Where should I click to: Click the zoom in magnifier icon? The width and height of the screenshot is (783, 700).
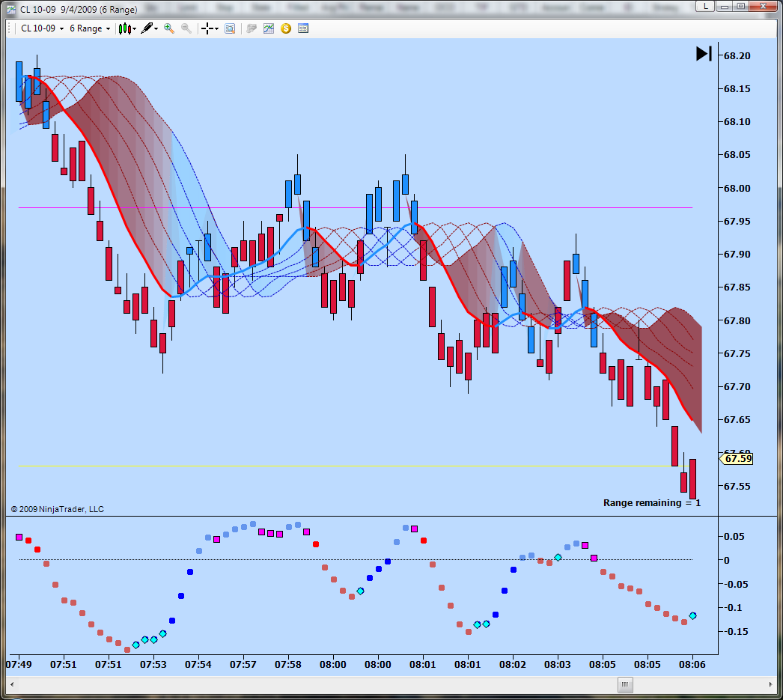(x=169, y=28)
